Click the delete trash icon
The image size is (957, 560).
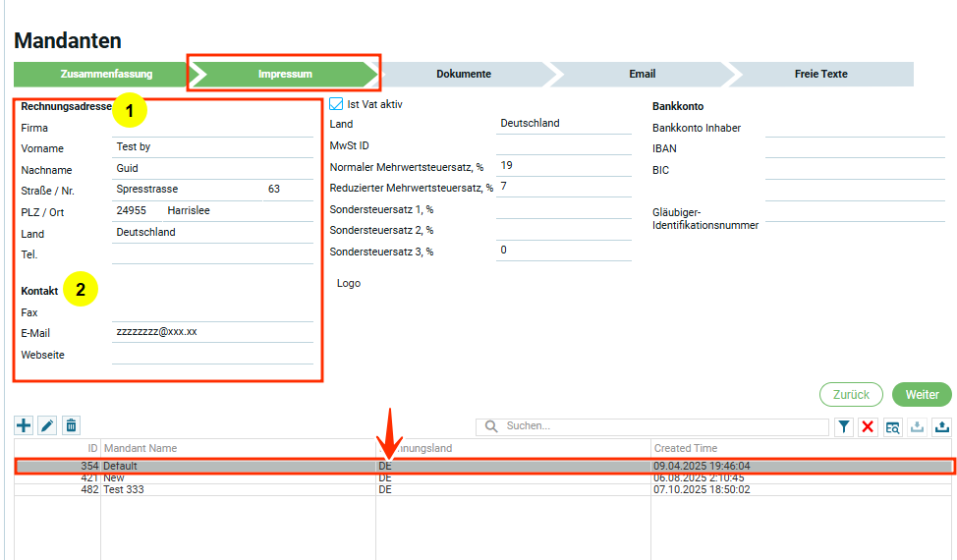pos(71,425)
